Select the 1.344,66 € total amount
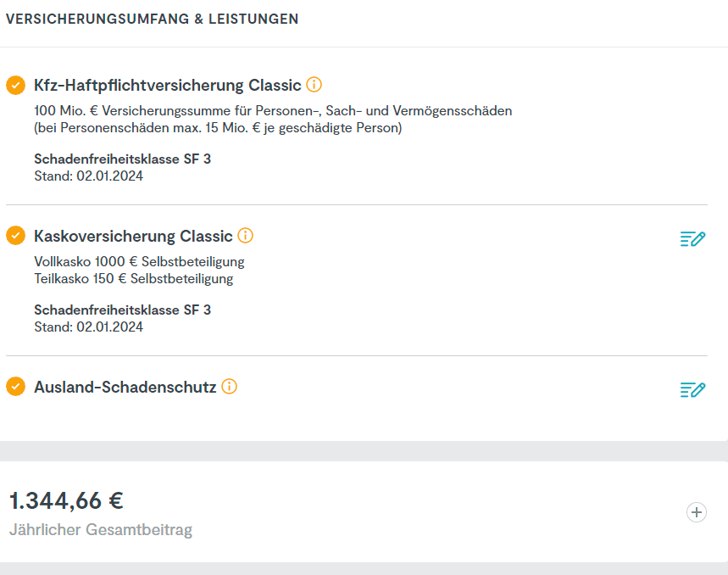 tap(66, 500)
